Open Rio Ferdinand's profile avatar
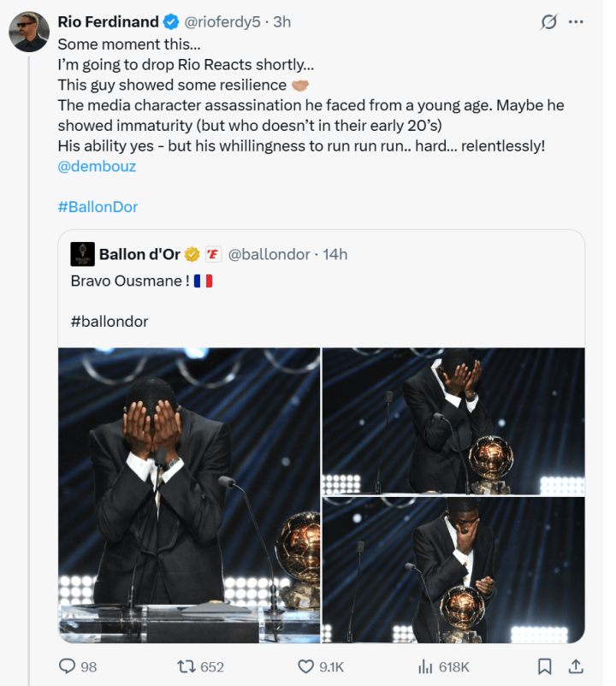616x686 pixels. (x=28, y=33)
